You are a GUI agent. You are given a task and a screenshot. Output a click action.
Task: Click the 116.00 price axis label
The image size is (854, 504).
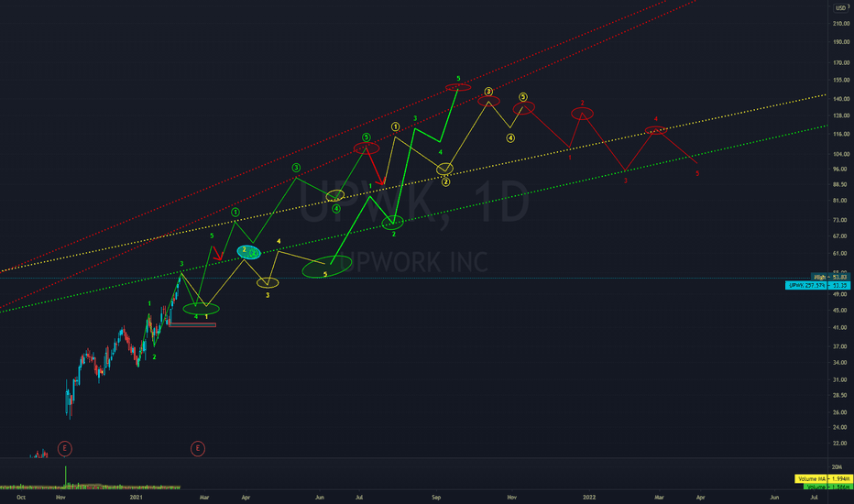coord(841,134)
